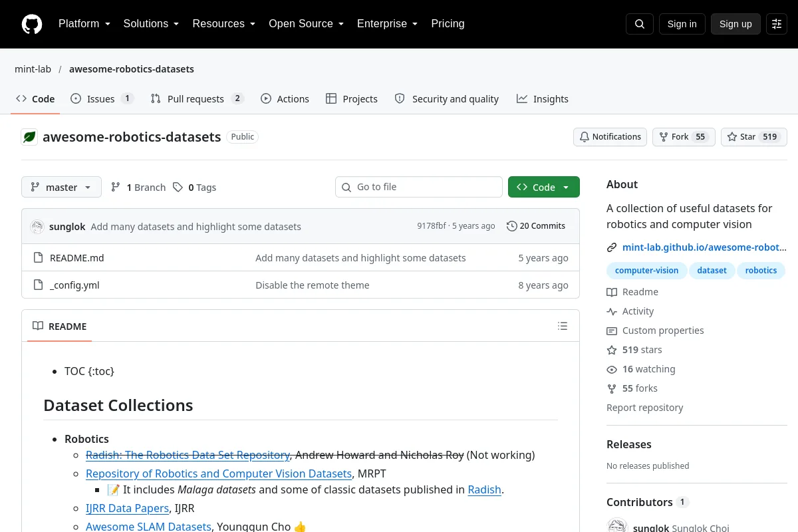Open the IJRR Data Papers link
The image size is (798, 532).
click(x=127, y=508)
